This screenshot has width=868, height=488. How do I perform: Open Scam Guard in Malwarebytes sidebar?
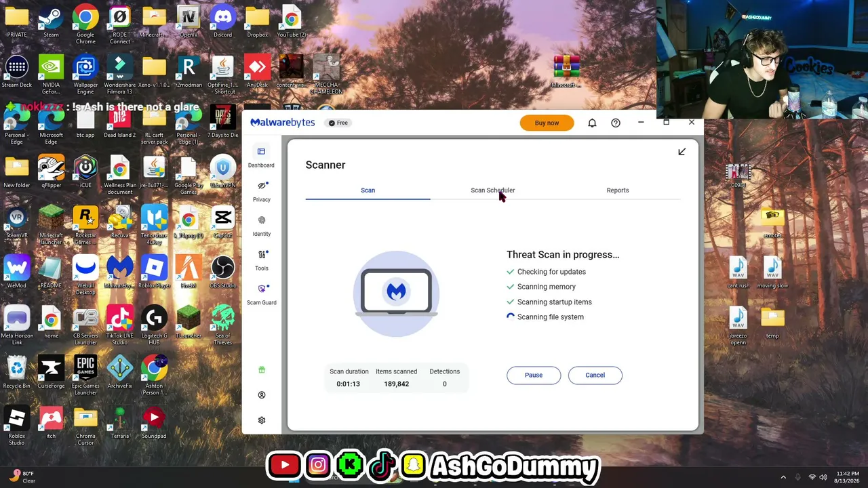261,294
